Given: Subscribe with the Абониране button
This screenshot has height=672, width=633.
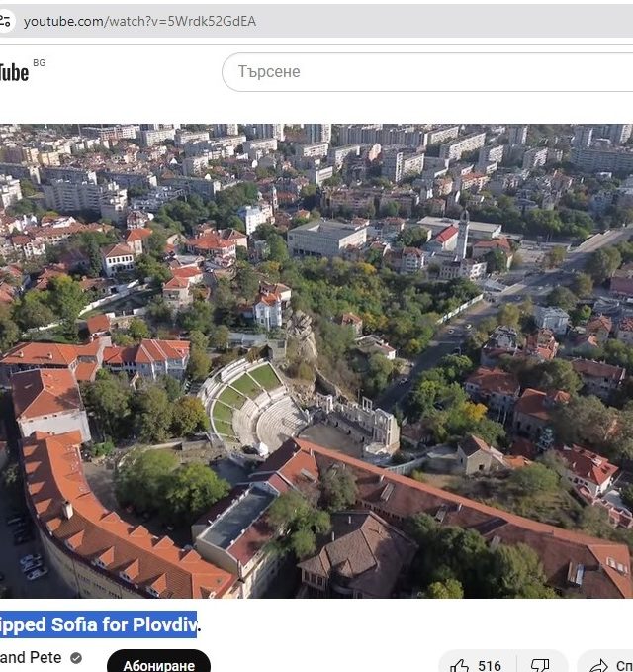Looking at the screenshot, I should 158,662.
